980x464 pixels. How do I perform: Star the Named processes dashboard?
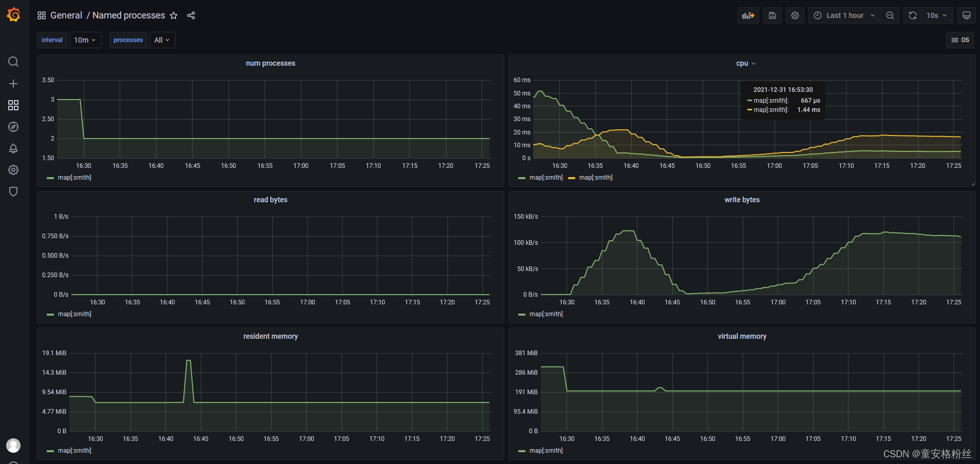click(x=174, y=15)
